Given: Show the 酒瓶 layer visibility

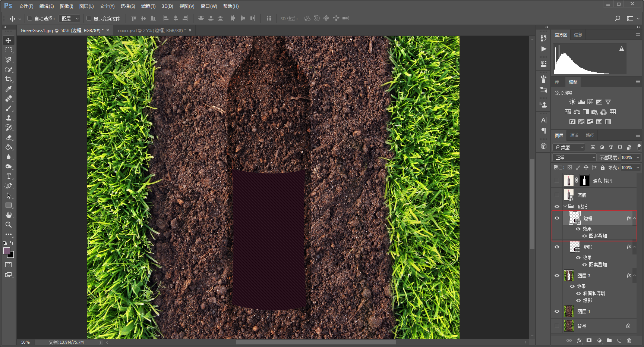Looking at the screenshot, I should pos(557,195).
